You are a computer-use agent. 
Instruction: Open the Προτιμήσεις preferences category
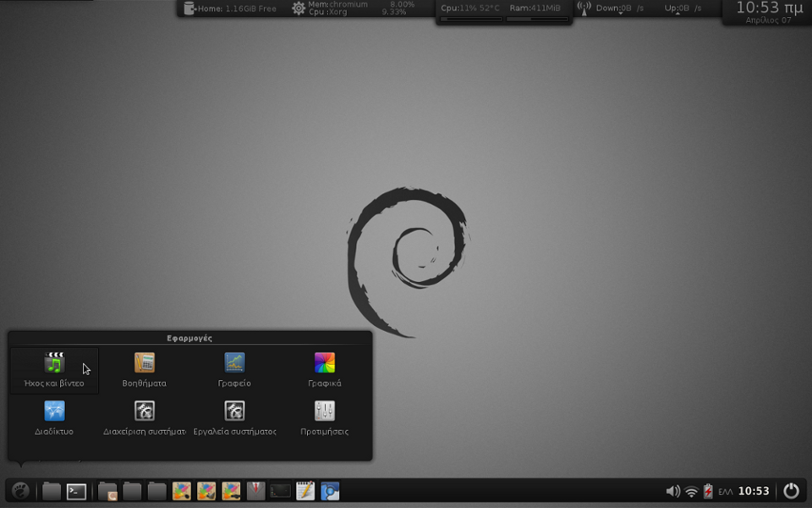click(325, 418)
